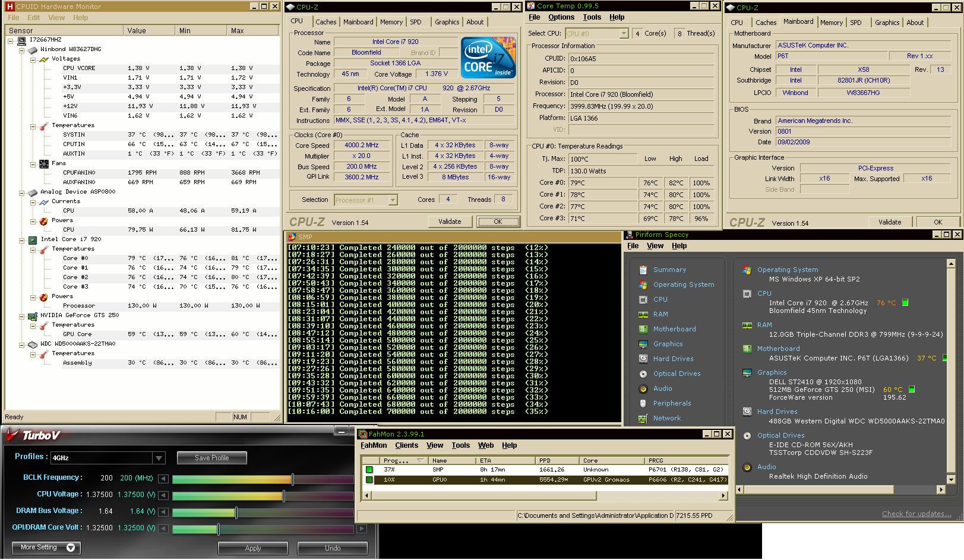
Task: Click OK in CPU-Z mainboard window
Action: [x=938, y=222]
